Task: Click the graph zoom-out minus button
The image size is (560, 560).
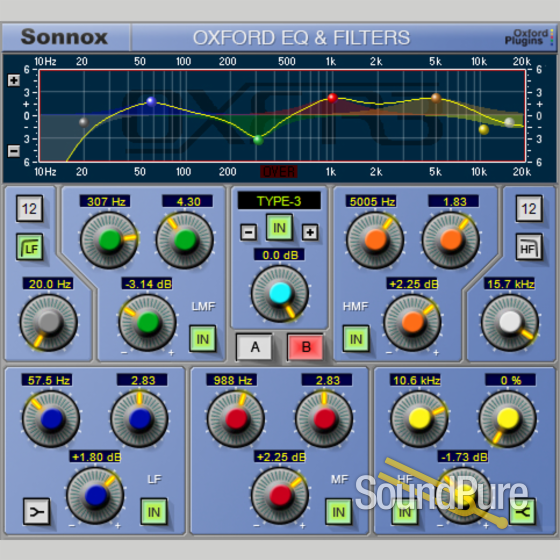Action: tap(14, 151)
